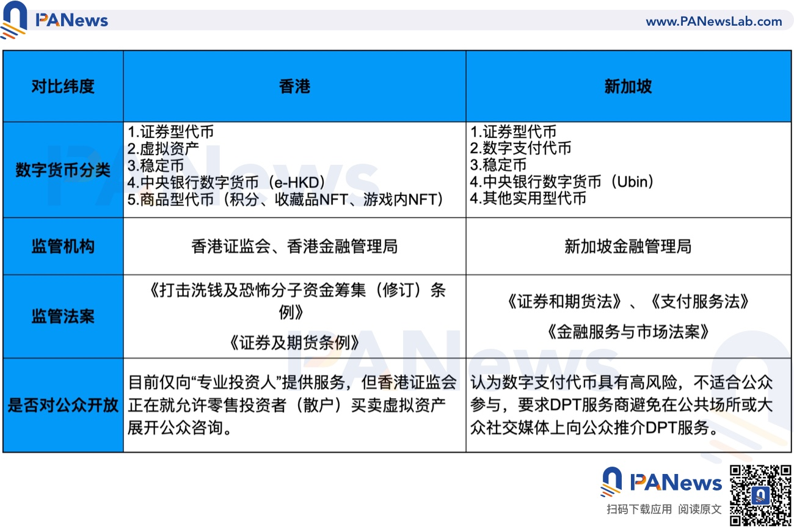Click the 《证券和期货法》、《支付服务法》 text
Screen dimensions: 794x532
pyautogui.click(x=628, y=302)
